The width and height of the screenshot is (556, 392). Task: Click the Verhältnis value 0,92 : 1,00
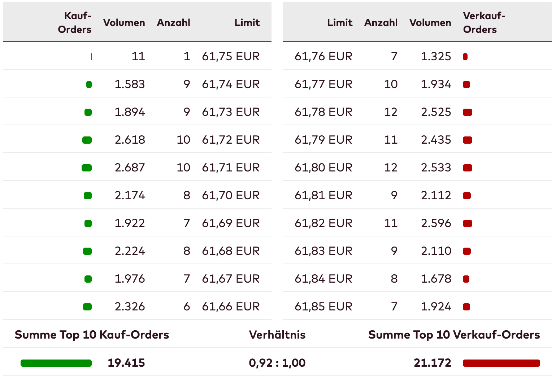(x=277, y=363)
